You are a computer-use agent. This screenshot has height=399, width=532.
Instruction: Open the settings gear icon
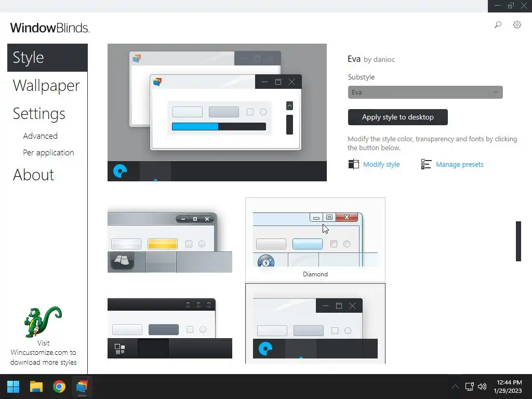(517, 25)
